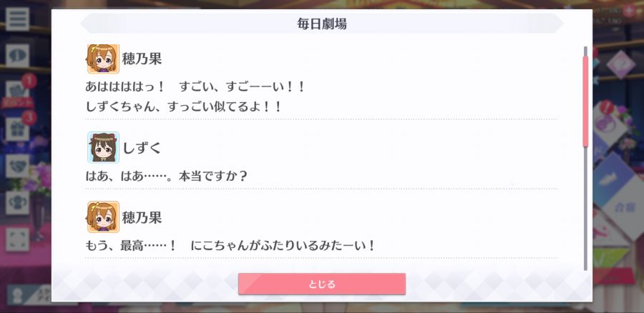Open the speech bubble notice icon
The width and height of the screenshot is (644, 313).
[17, 55]
